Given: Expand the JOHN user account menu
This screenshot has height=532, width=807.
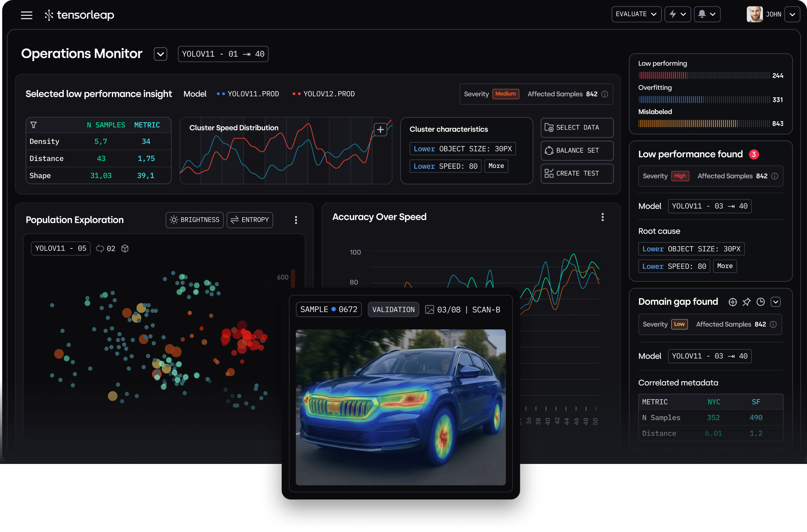Looking at the screenshot, I should click(792, 15).
